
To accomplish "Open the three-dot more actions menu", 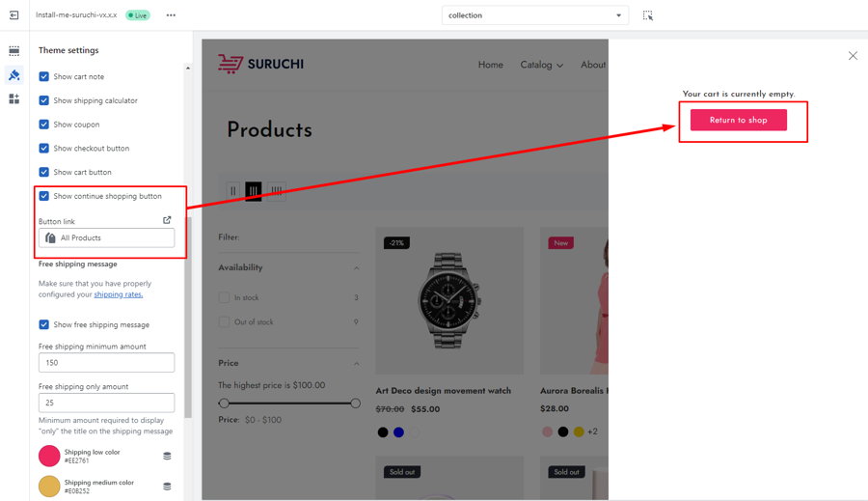I will 171,15.
